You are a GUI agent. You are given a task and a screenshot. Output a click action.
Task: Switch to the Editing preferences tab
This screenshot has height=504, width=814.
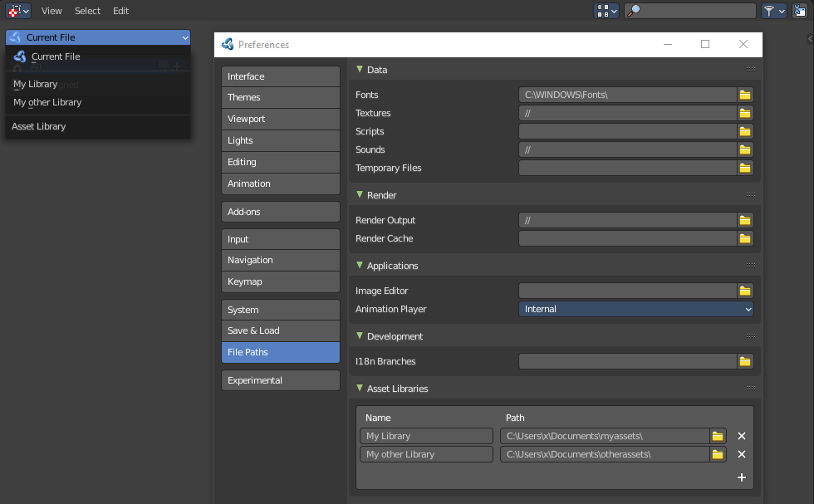pyautogui.click(x=281, y=162)
